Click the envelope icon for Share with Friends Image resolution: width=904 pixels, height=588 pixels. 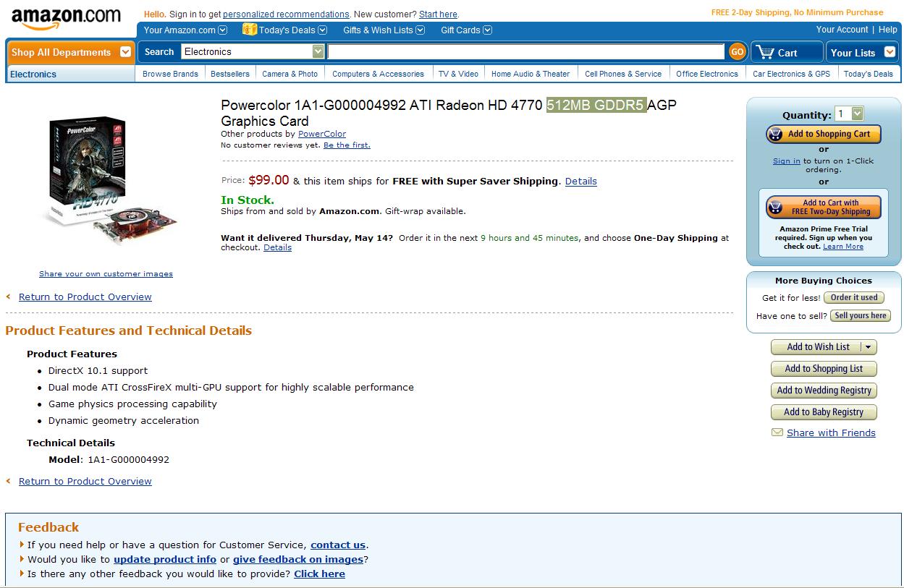[x=777, y=433]
